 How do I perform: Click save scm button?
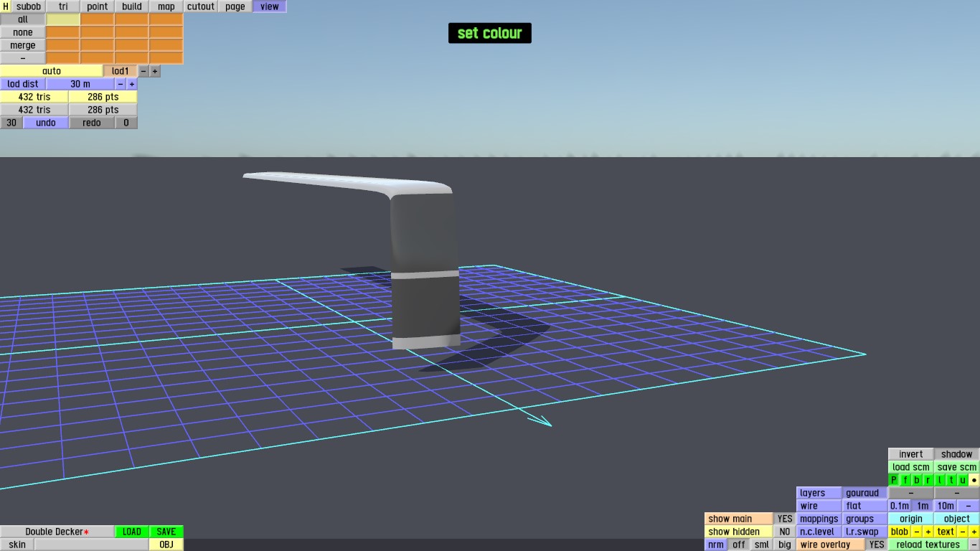coord(957,467)
